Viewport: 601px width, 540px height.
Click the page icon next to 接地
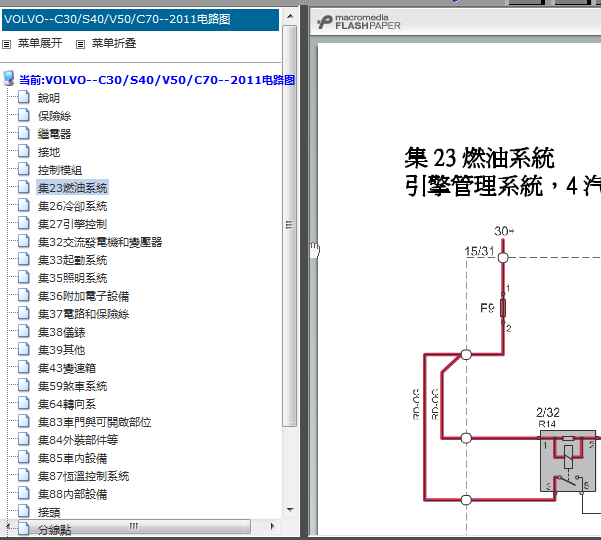click(24, 151)
